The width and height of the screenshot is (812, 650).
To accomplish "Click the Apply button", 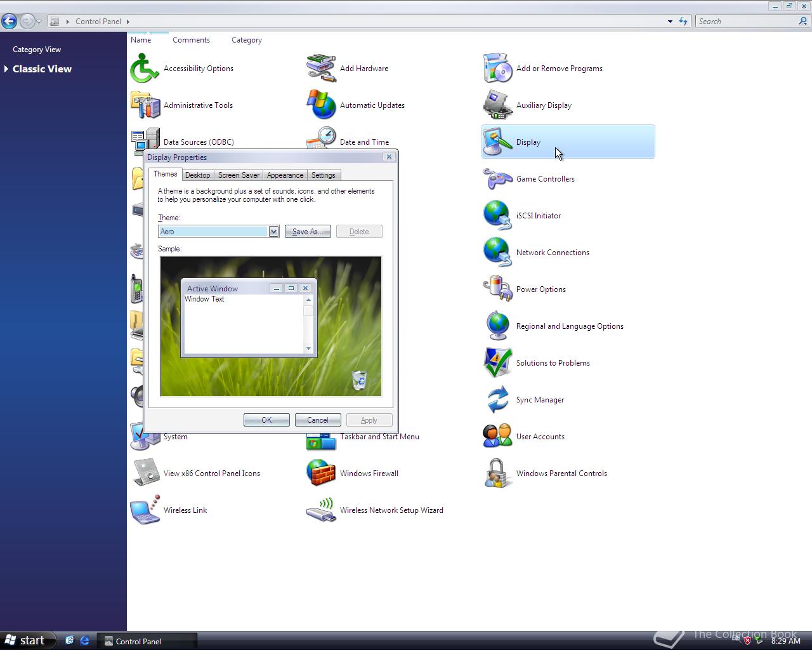I will click(x=369, y=420).
